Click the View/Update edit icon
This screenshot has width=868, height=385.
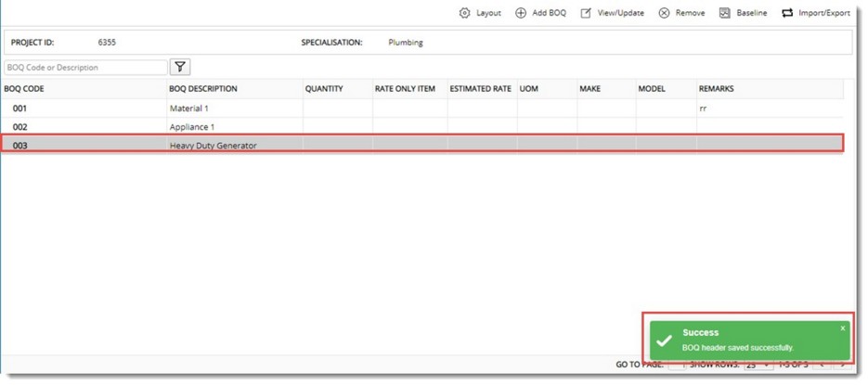(x=586, y=13)
